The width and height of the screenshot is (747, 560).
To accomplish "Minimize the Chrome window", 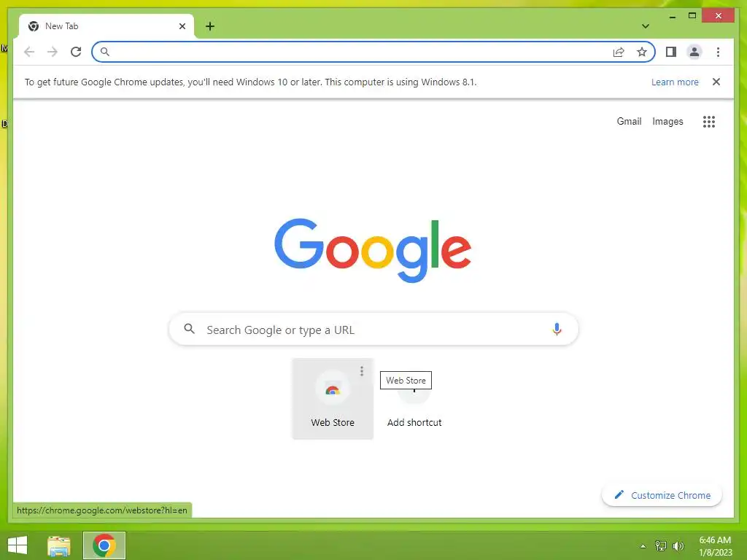I will click(672, 16).
